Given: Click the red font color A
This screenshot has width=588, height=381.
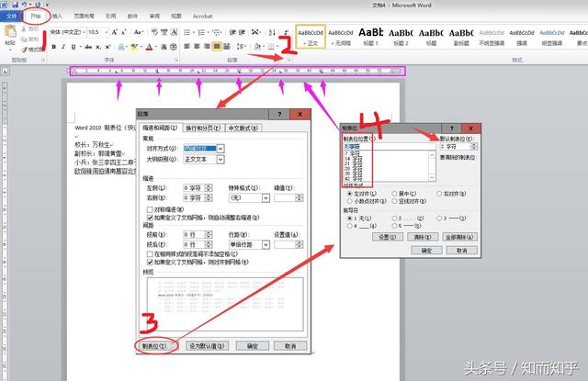Looking at the screenshot, I should point(149,47).
